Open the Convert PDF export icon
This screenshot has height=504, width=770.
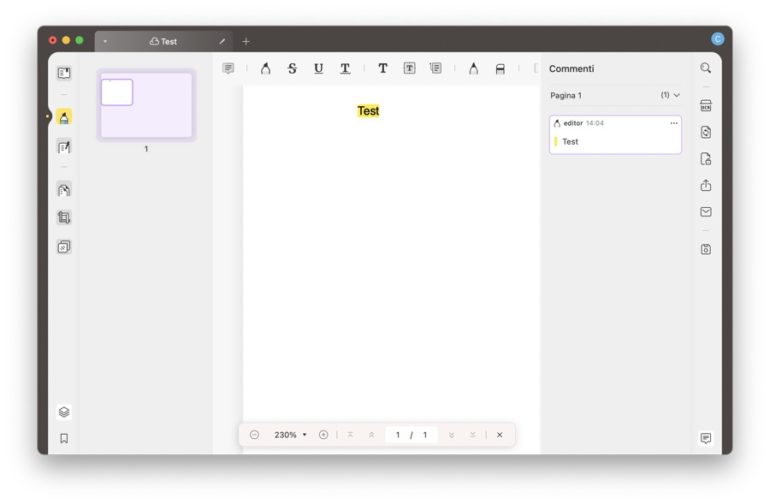pos(706,132)
